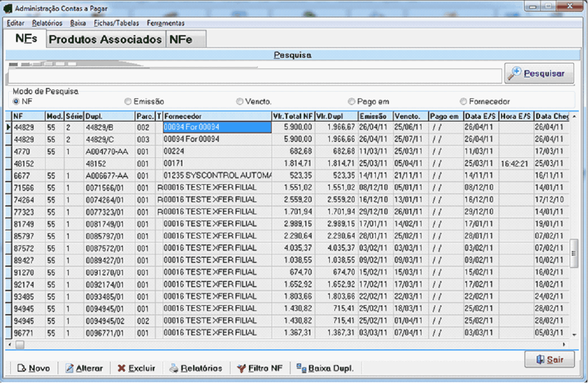Select the Emissão radio button
Image resolution: width=588 pixels, height=383 pixels.
pyautogui.click(x=128, y=102)
